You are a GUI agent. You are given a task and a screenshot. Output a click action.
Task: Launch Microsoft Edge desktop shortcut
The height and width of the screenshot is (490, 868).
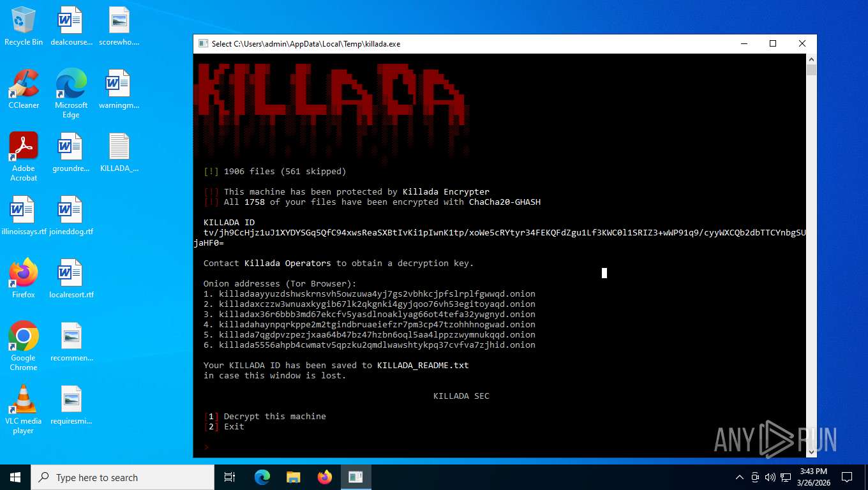tap(71, 94)
